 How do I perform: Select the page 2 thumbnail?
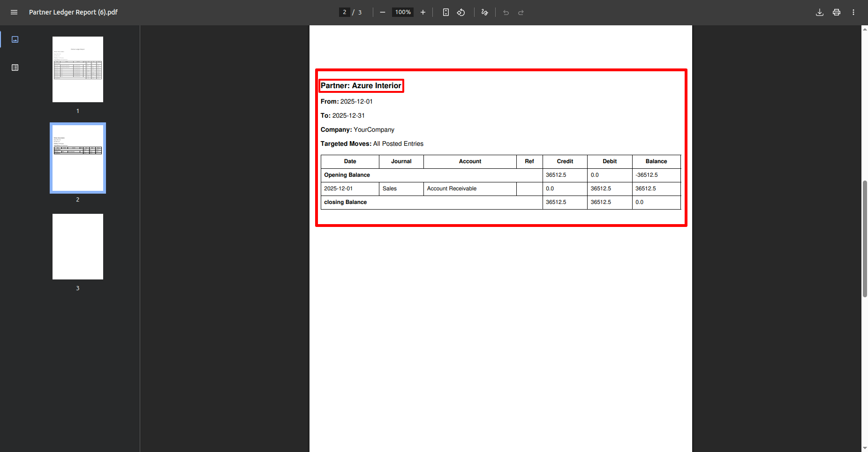(x=78, y=158)
